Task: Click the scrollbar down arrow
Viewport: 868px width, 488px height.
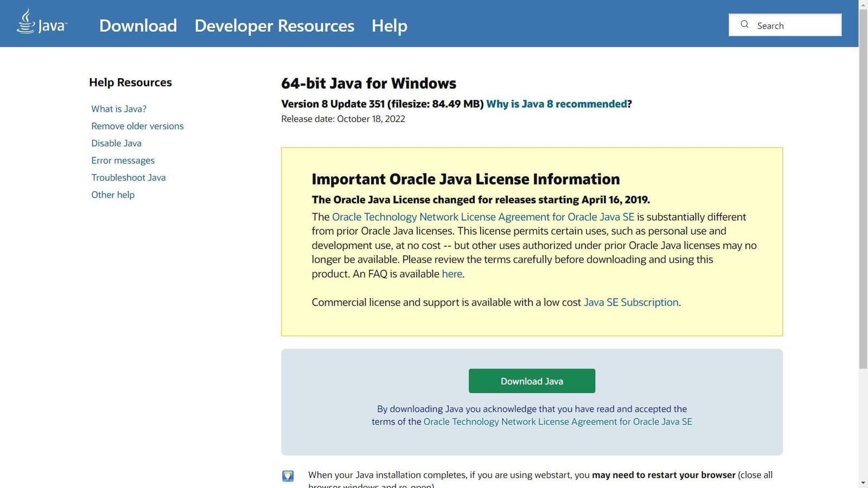Action: [863, 483]
